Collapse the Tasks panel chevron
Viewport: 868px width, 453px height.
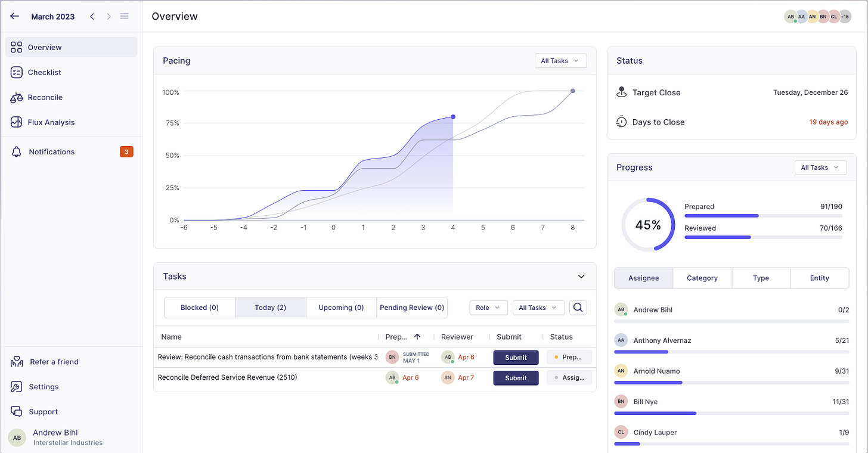[581, 276]
